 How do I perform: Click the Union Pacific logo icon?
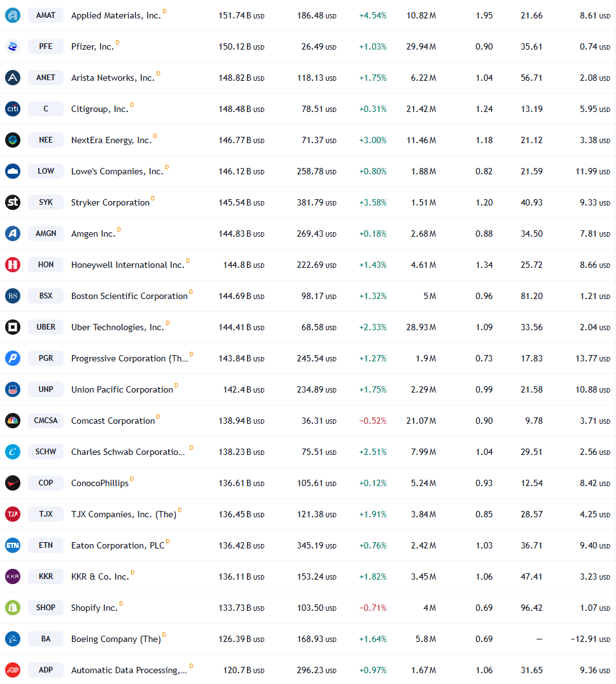[x=13, y=389]
